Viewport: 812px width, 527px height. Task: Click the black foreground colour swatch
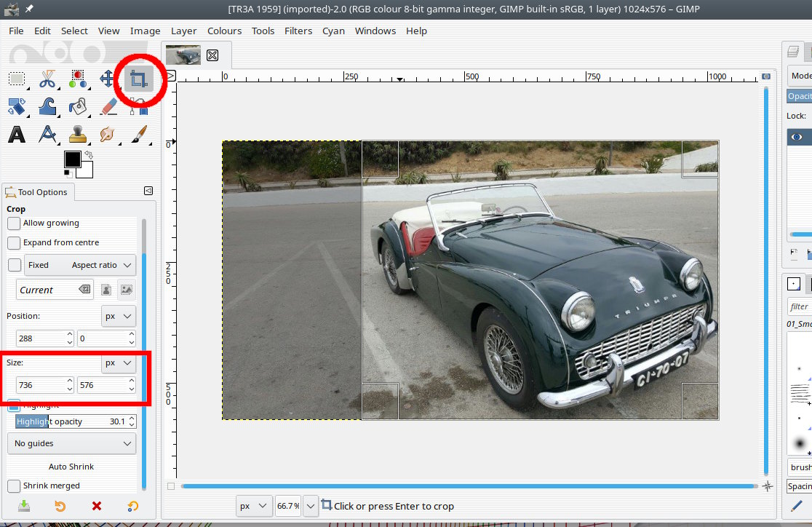[72, 159]
